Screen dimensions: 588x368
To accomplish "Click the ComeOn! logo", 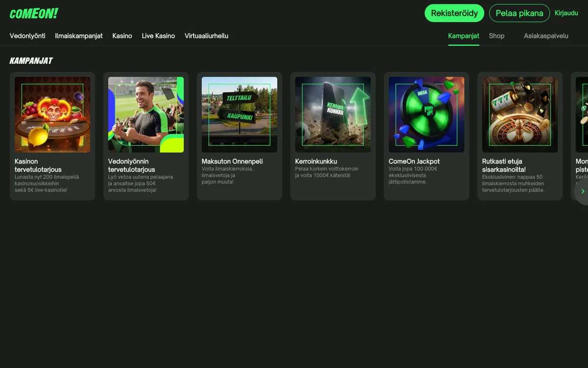I will (34, 13).
